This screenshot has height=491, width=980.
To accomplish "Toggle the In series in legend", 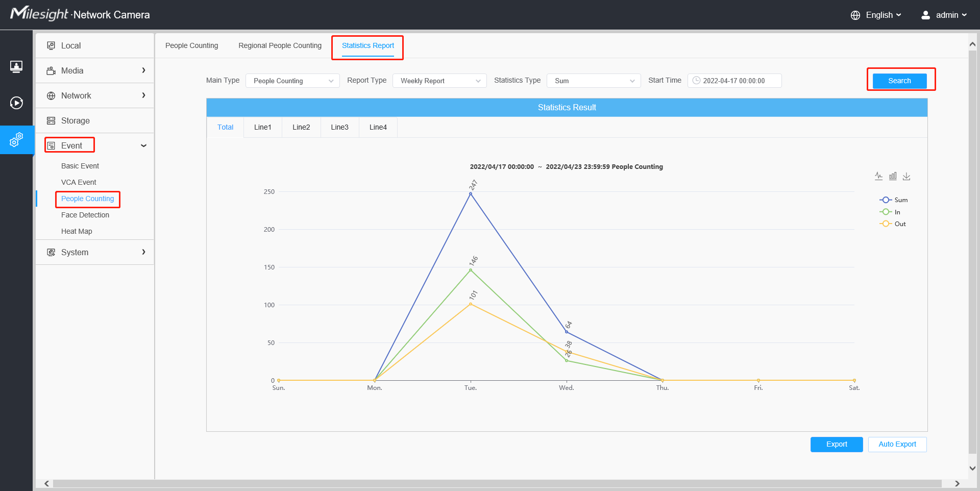I will coord(890,212).
